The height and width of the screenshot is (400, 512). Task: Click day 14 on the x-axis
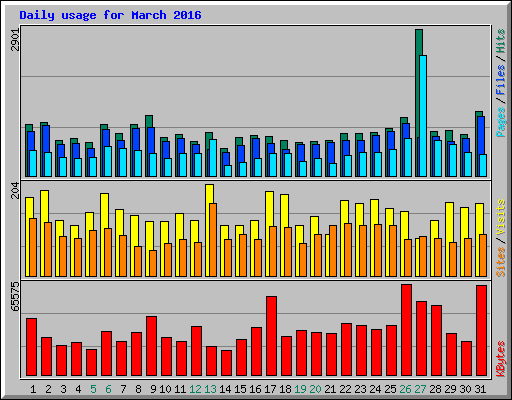click(x=225, y=389)
